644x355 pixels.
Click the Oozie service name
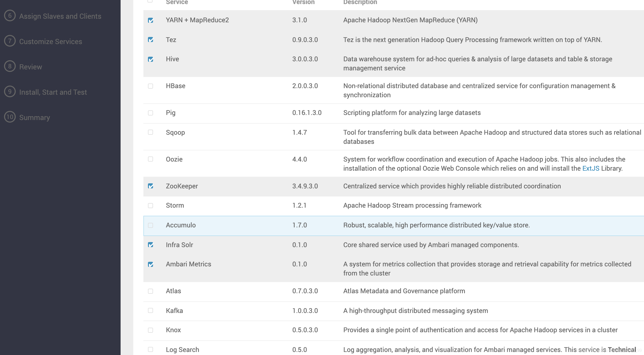[x=174, y=159]
